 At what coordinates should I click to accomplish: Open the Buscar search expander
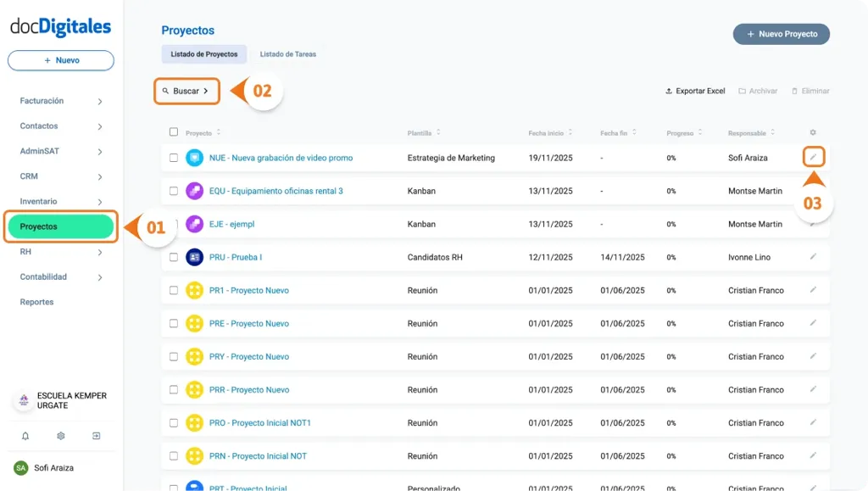click(186, 91)
